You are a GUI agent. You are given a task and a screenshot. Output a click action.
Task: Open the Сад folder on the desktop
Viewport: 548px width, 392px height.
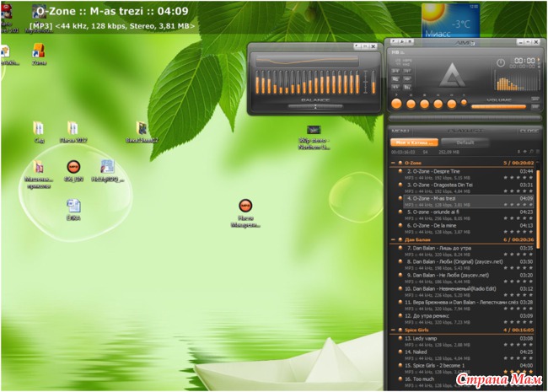[39, 132]
